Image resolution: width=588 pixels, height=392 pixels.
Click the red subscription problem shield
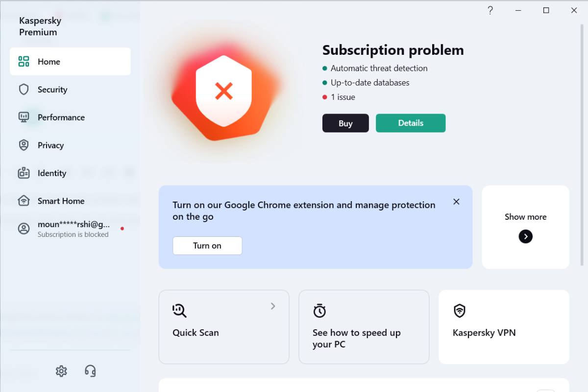point(224,92)
